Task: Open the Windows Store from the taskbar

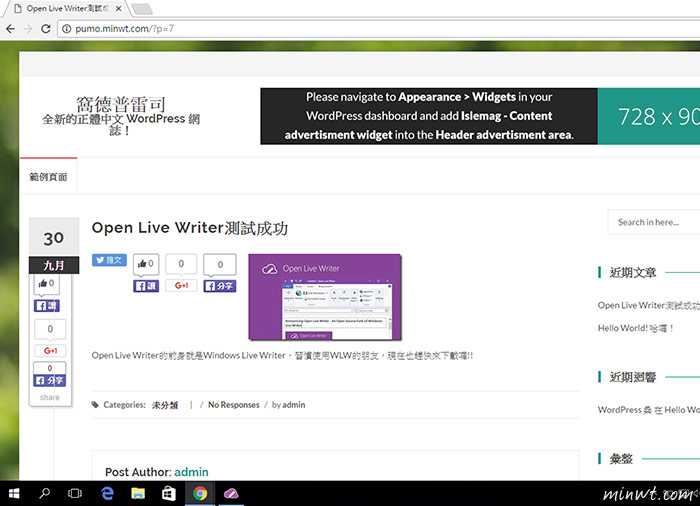Action: (169, 493)
